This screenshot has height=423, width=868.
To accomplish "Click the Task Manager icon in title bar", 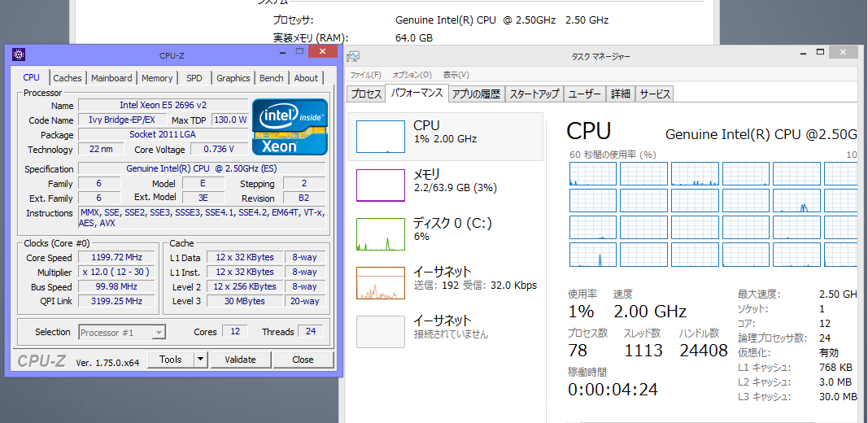I will coord(354,56).
